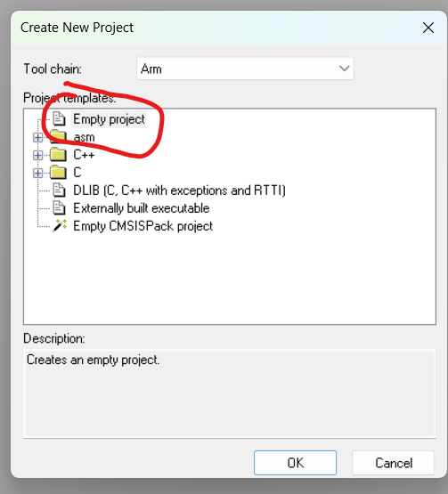The width and height of the screenshot is (448, 494).
Task: Close the Create New Project dialog
Action: pos(428,28)
